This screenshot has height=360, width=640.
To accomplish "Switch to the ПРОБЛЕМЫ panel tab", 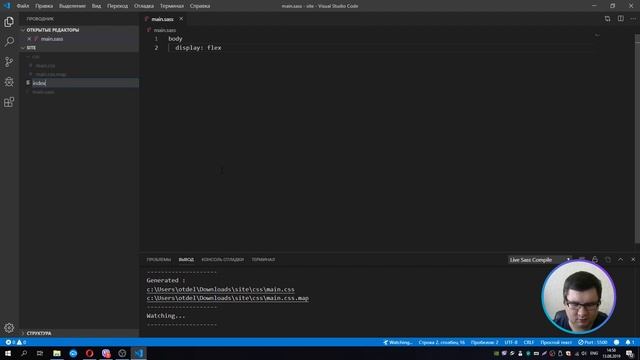I will 159,260.
